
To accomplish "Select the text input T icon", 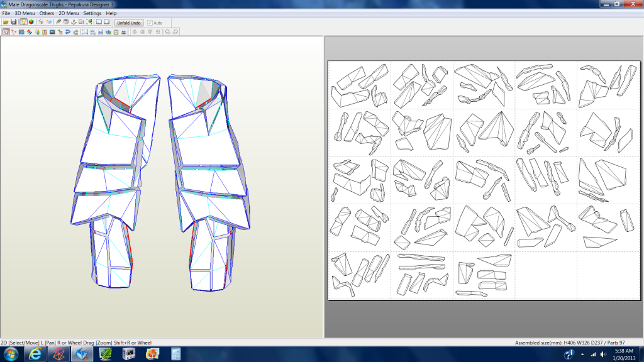I will (x=45, y=32).
